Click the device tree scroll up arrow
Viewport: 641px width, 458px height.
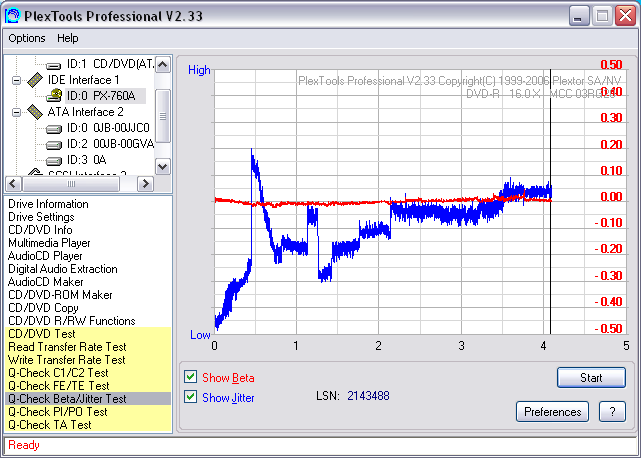[163, 65]
